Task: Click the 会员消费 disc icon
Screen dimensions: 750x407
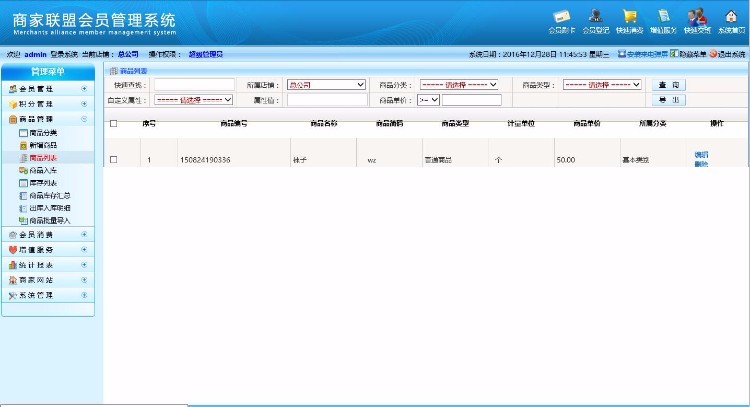Action: point(13,235)
